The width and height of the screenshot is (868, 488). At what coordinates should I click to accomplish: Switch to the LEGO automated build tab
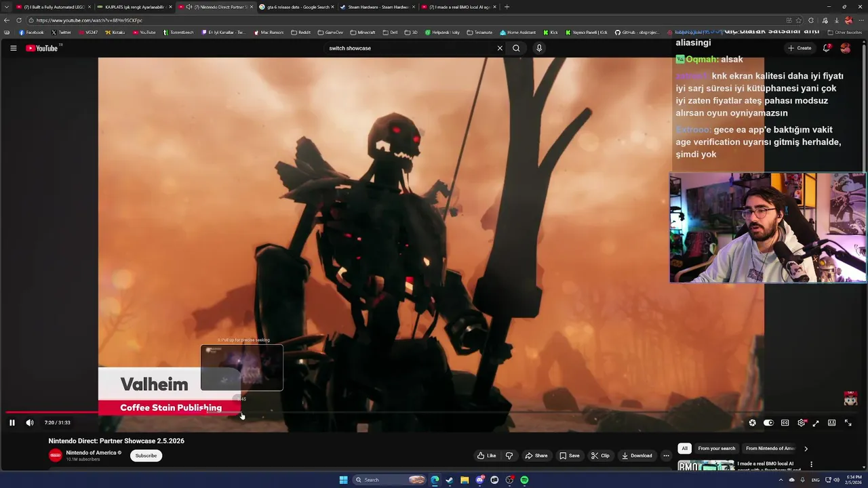pos(54,7)
